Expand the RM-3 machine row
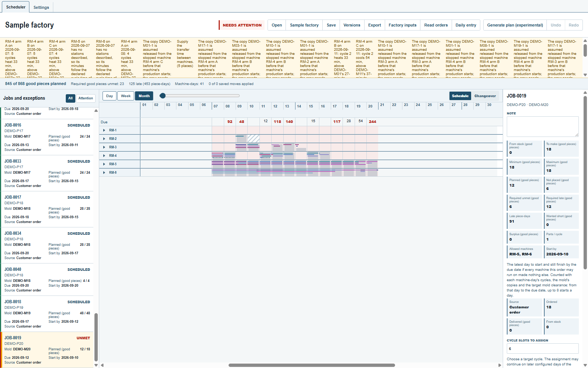Viewport: 588px width, 368px height. [104, 147]
